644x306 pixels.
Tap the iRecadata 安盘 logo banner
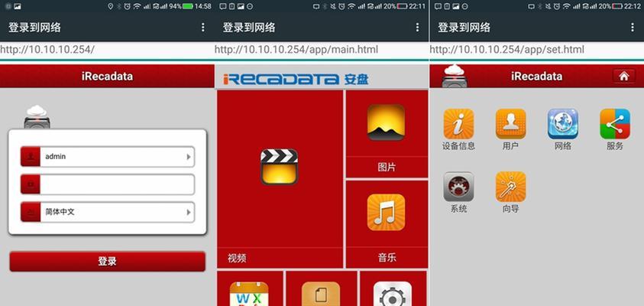(296, 79)
